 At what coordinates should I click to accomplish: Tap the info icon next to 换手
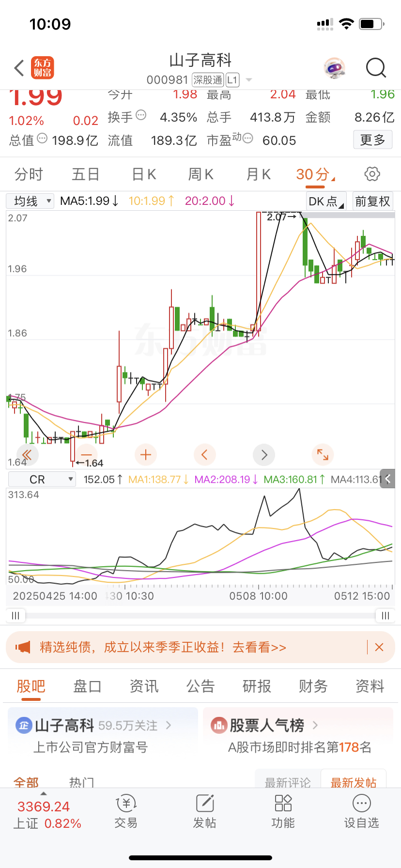141,115
